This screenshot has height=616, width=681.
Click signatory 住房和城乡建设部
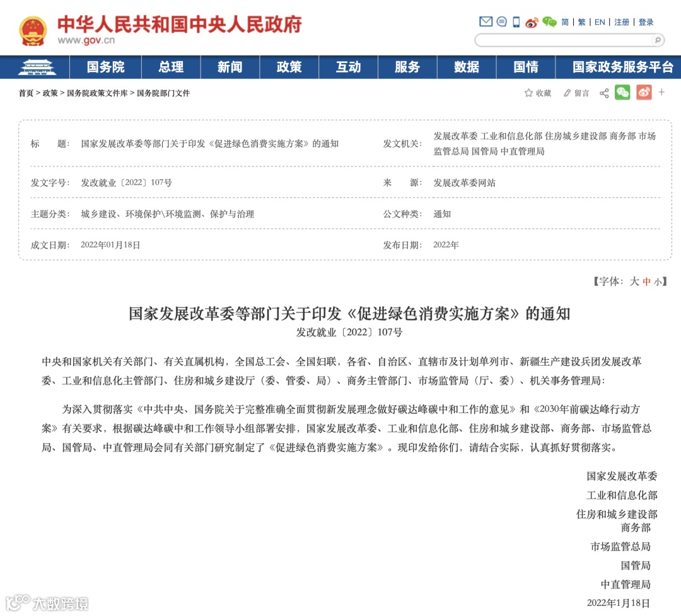pyautogui.click(x=617, y=514)
